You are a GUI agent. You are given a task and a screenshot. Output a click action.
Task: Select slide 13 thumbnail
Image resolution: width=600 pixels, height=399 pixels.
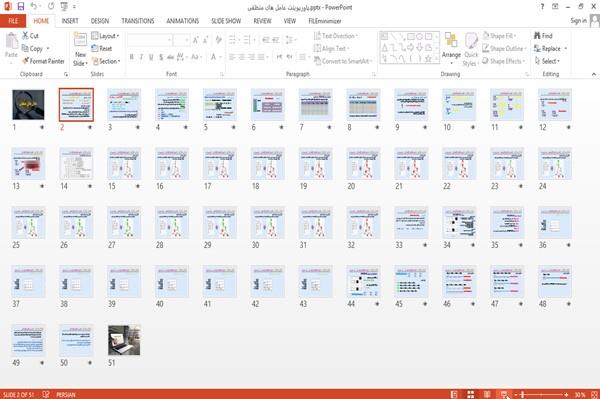pos(28,164)
